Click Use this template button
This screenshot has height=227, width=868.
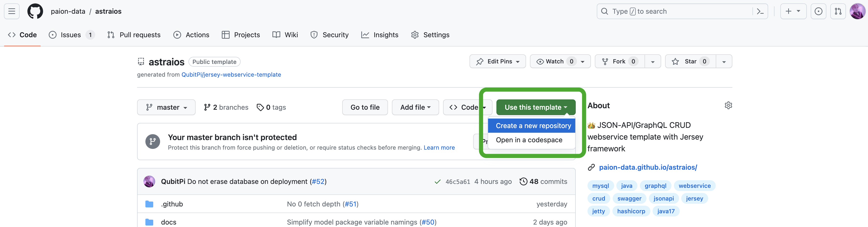(536, 107)
